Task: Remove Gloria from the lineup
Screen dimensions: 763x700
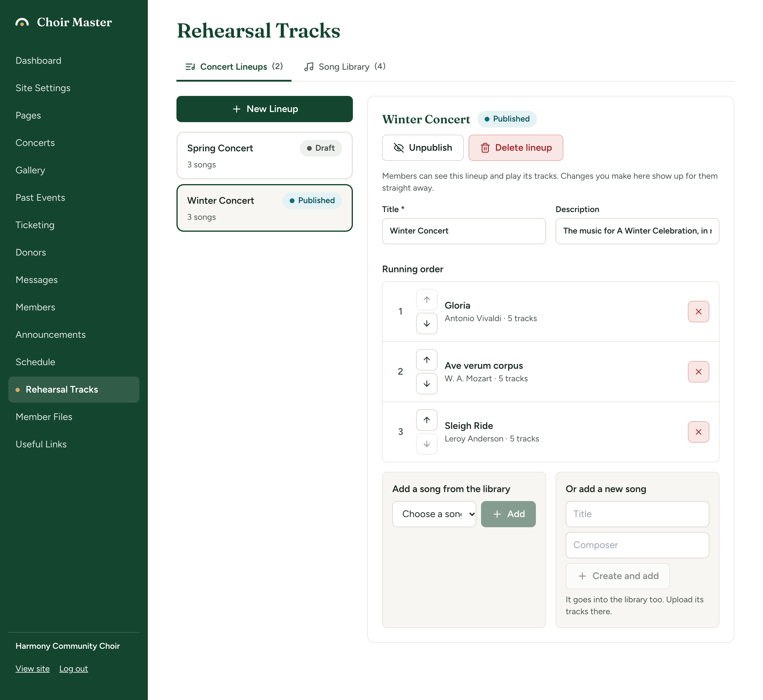Action: click(699, 312)
